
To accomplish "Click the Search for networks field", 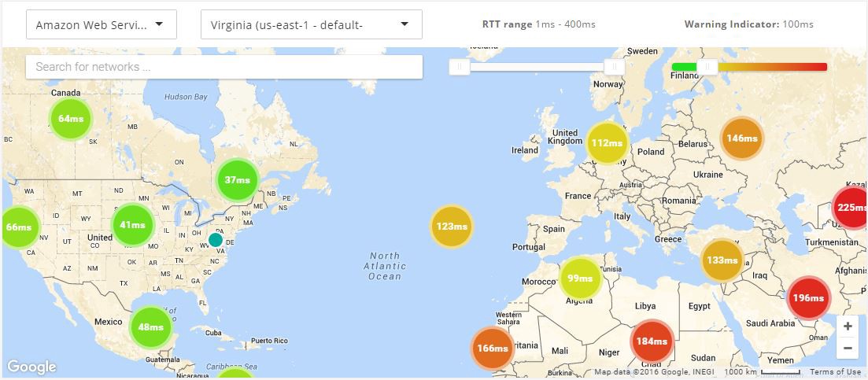I will point(224,67).
